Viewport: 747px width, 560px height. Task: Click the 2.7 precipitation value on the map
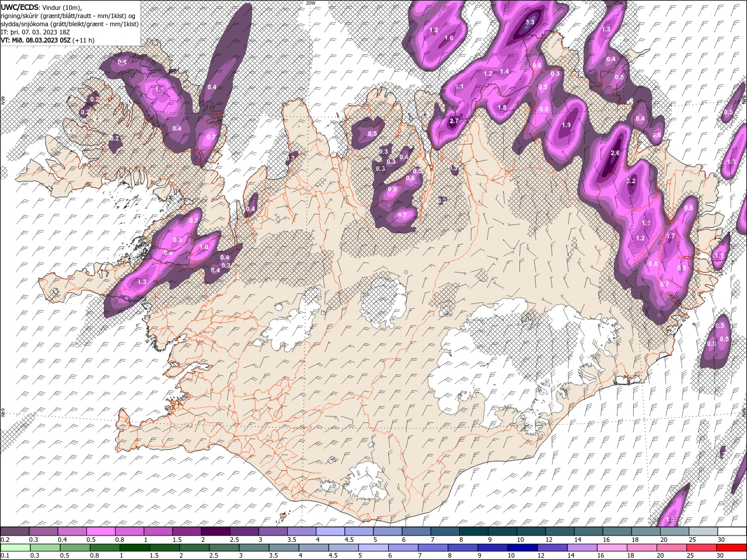[454, 121]
